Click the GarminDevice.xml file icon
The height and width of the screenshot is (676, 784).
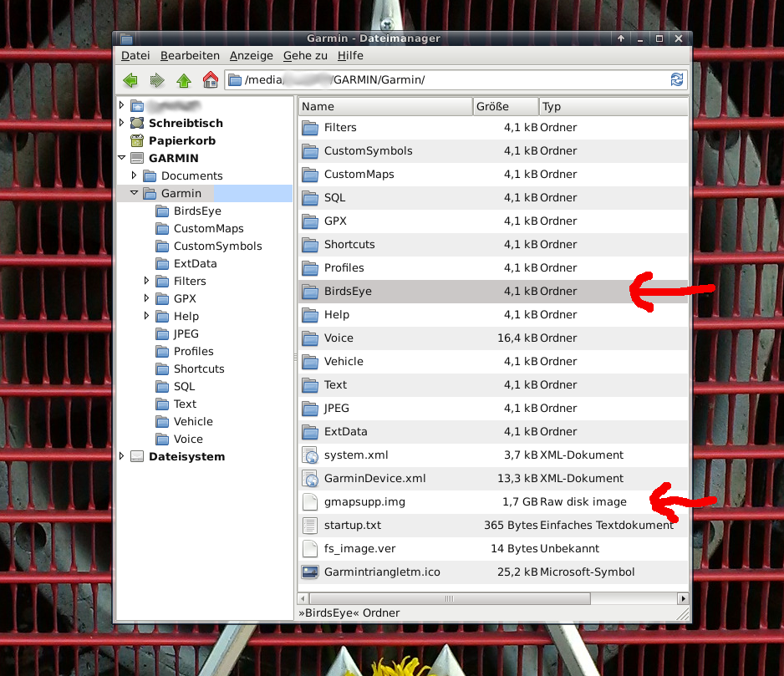tap(310, 479)
